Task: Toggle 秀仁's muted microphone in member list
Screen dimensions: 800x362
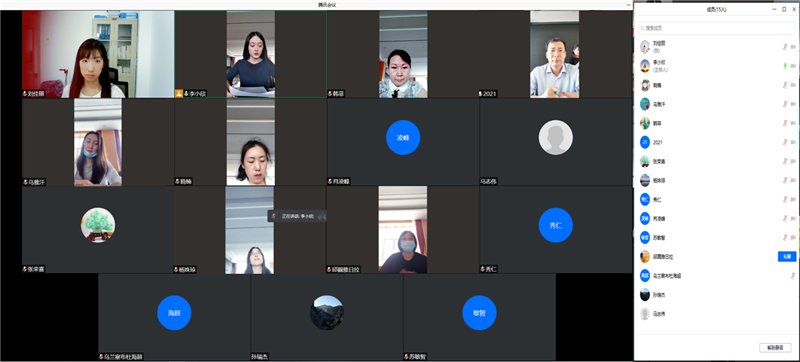Action: [x=786, y=199]
